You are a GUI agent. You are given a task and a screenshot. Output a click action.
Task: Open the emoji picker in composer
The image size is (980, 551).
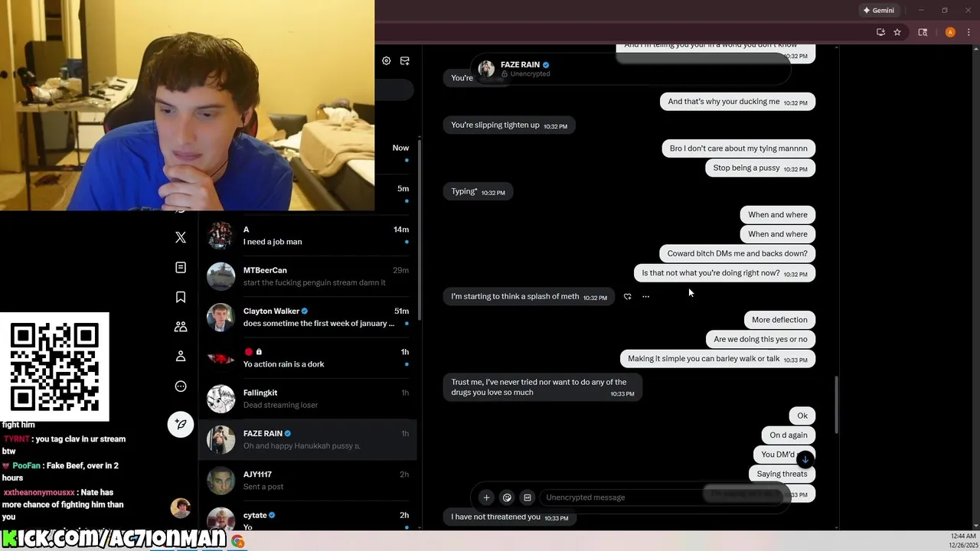pos(507,497)
